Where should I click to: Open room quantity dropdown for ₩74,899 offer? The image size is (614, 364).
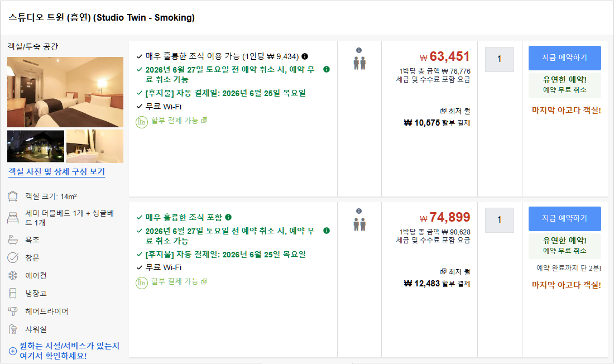(499, 220)
